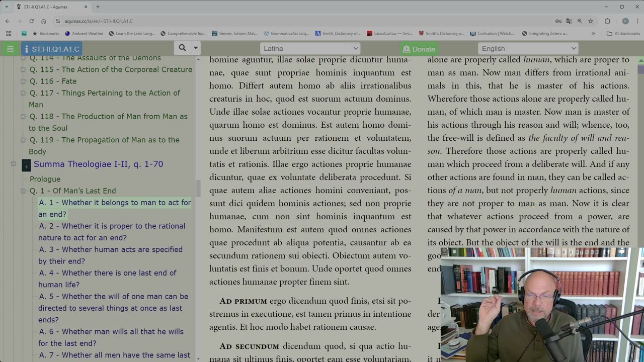Go to the browser home page

pyautogui.click(x=43, y=21)
